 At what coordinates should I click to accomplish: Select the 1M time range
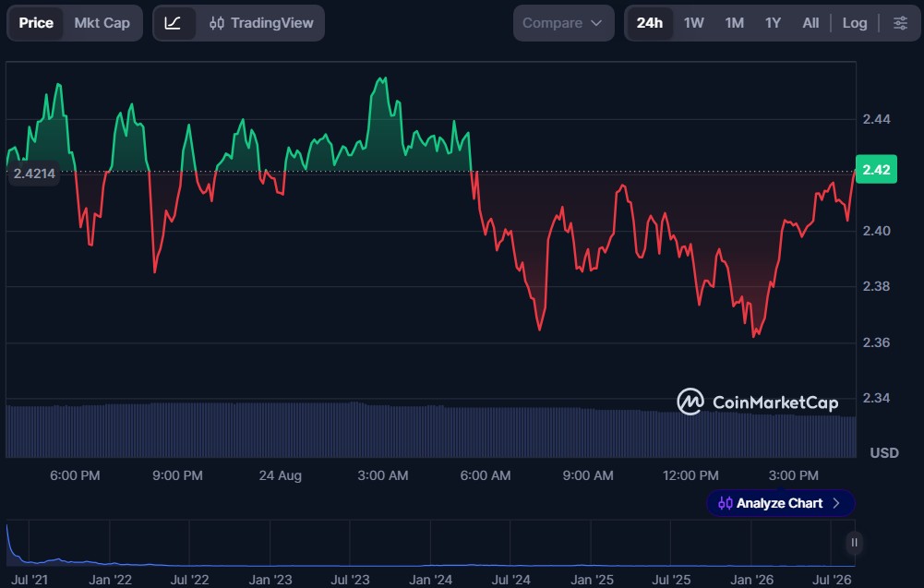pos(734,23)
